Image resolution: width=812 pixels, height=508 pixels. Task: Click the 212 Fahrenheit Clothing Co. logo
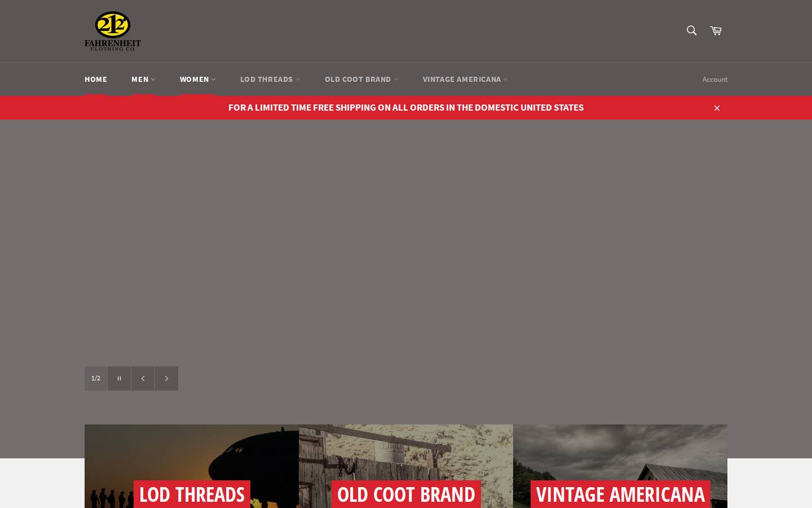point(113,31)
